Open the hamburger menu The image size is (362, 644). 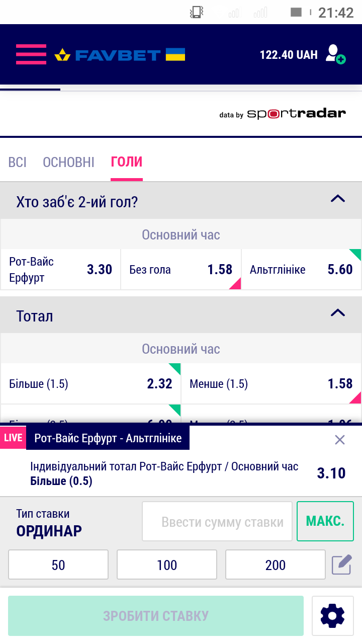[x=31, y=54]
